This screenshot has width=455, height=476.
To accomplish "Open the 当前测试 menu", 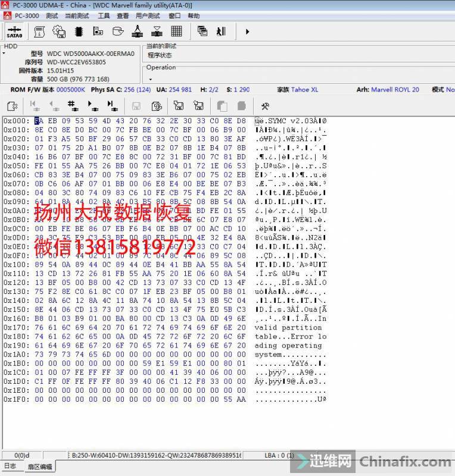I will tap(77, 16).
